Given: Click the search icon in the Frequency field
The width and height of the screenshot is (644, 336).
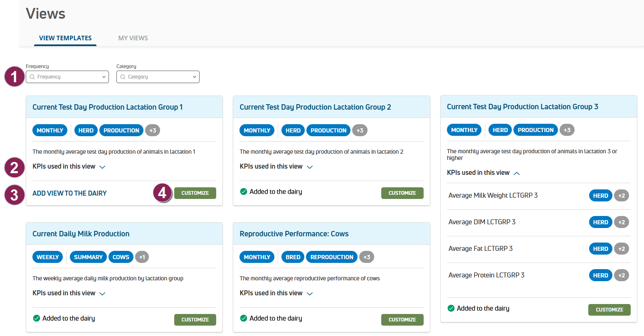Looking at the screenshot, I should (x=32, y=77).
